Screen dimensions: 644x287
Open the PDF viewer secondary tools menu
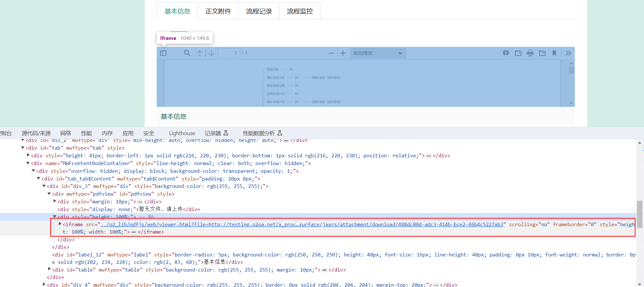pos(569,53)
